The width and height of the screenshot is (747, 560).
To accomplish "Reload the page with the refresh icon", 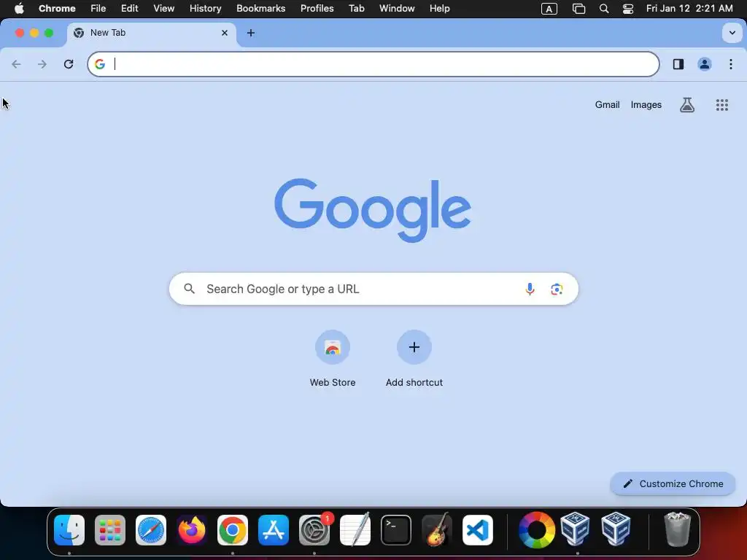I will 69,64.
